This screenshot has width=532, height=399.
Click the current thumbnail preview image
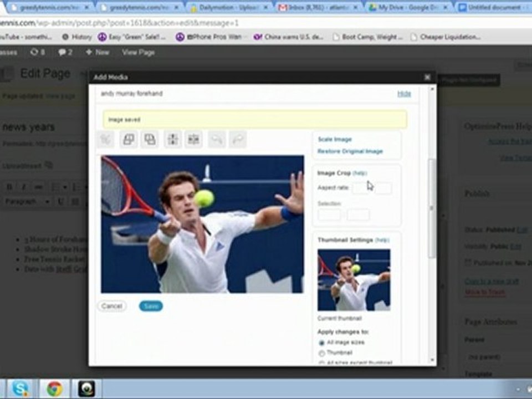click(354, 280)
